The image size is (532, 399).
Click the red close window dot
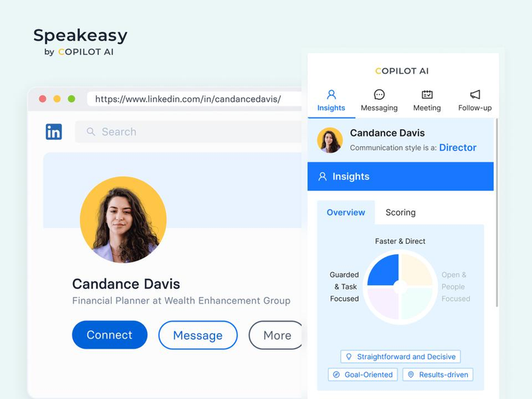tap(43, 99)
